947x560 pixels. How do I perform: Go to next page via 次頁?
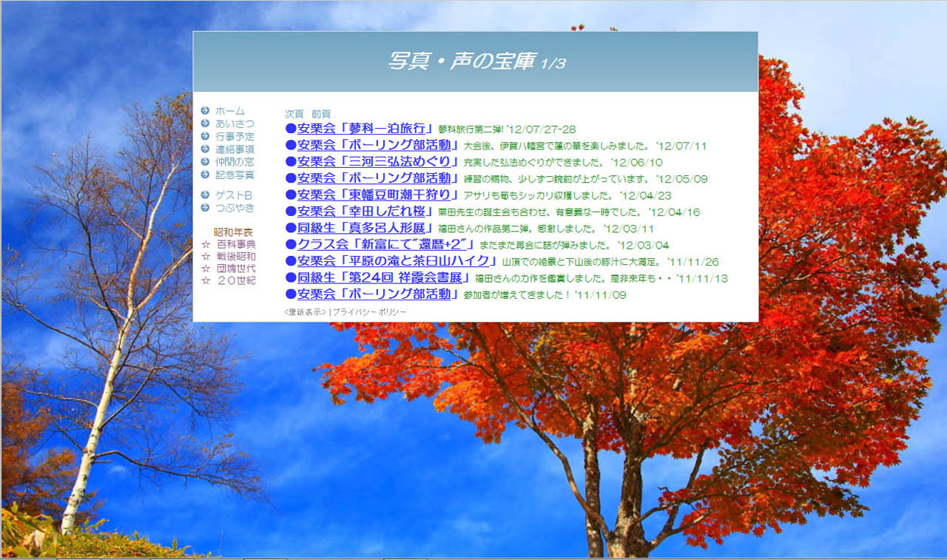(x=294, y=114)
